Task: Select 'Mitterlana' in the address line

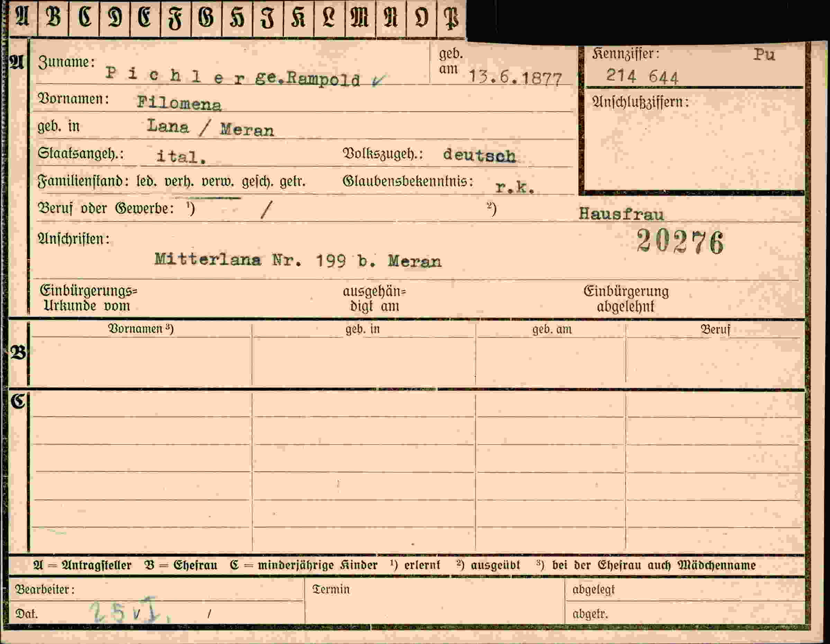Action: pos(208,260)
